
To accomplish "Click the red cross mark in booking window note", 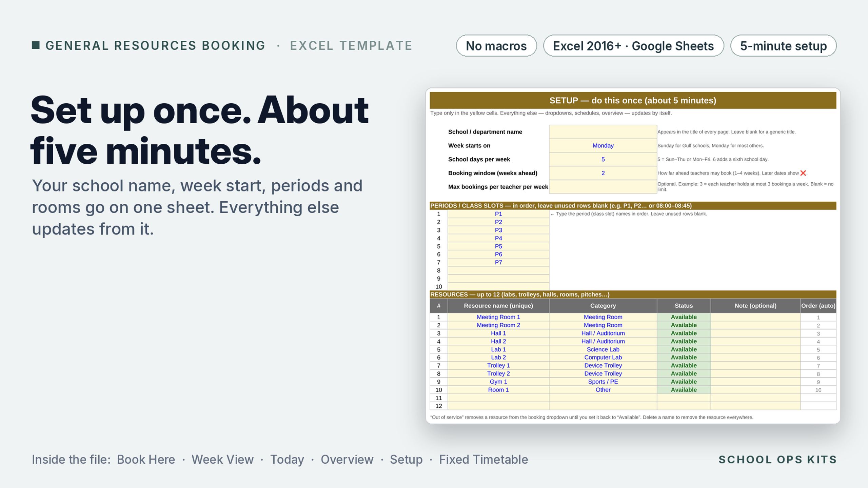I will (803, 173).
